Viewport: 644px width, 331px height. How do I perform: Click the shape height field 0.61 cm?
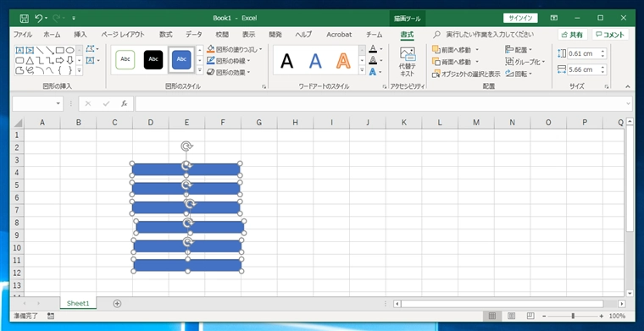click(583, 53)
